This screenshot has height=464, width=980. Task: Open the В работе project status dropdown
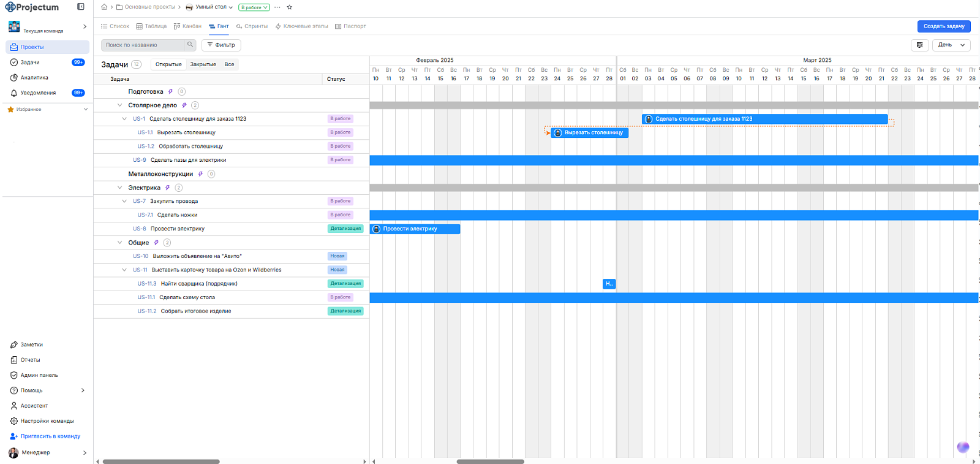pyautogui.click(x=254, y=7)
